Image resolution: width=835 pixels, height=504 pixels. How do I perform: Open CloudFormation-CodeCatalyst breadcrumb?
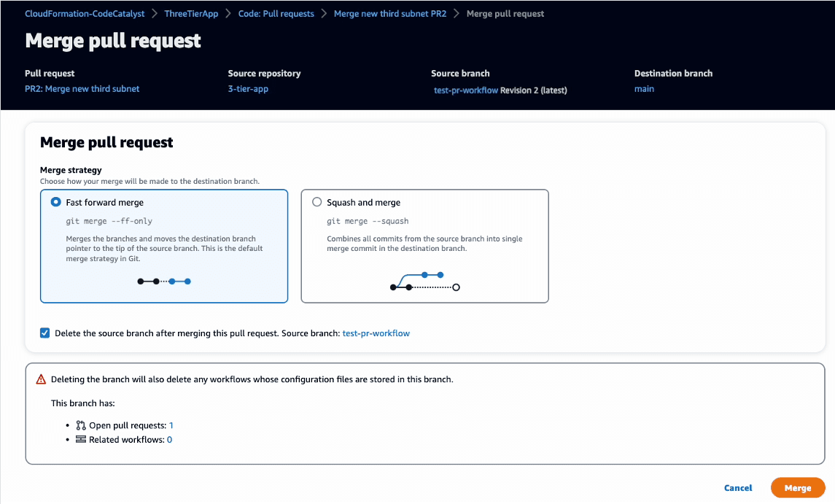coord(85,13)
